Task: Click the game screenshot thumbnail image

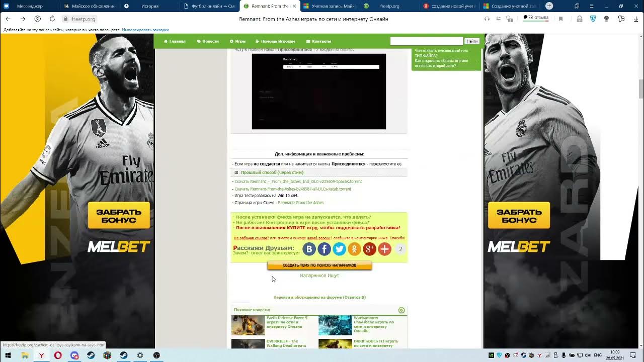Action: pyautogui.click(x=319, y=92)
